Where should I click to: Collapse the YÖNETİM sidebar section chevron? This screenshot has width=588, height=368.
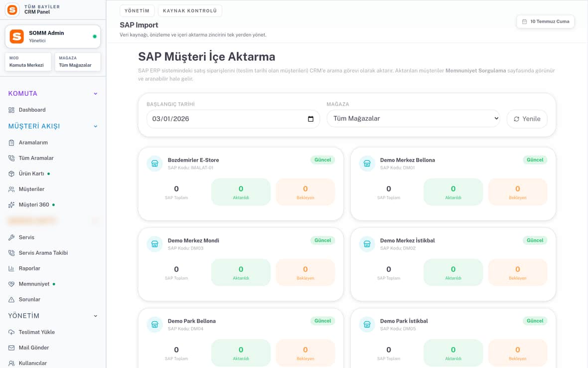pos(96,316)
